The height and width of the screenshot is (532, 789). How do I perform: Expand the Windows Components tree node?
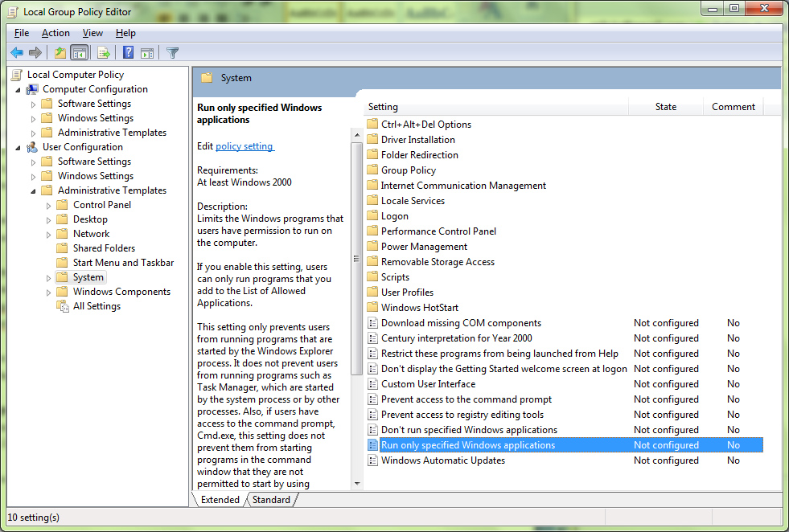[x=49, y=293]
